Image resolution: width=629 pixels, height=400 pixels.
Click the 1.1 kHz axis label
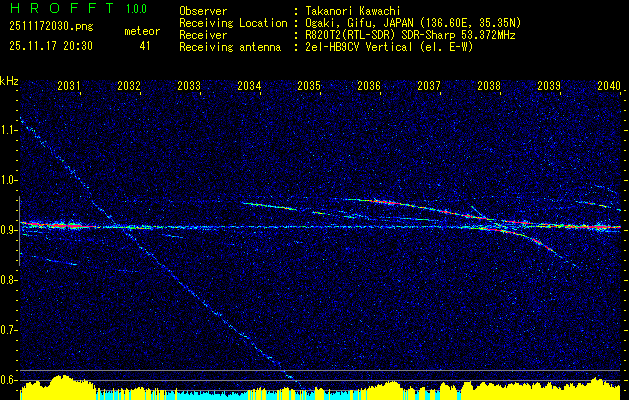(x=8, y=130)
